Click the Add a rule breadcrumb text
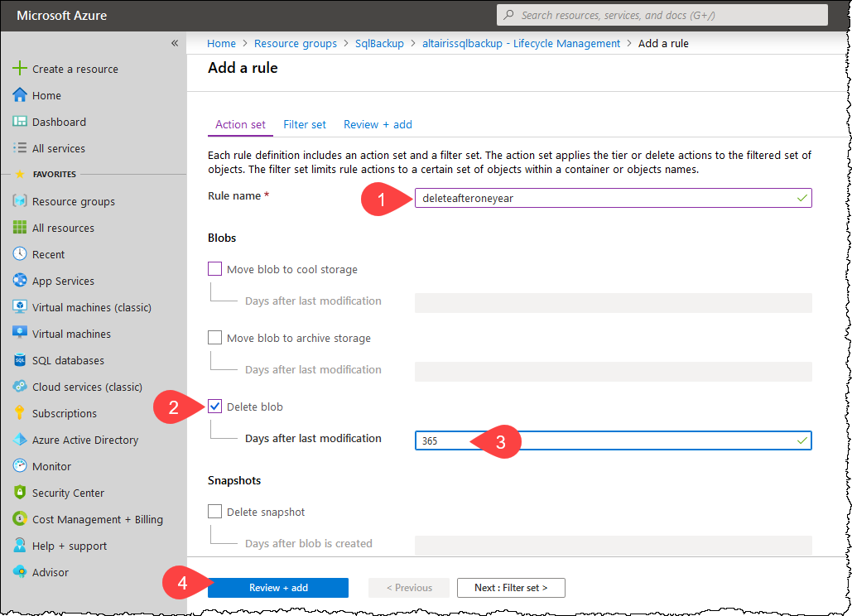Viewport: 852px width, 616px height. tap(663, 43)
